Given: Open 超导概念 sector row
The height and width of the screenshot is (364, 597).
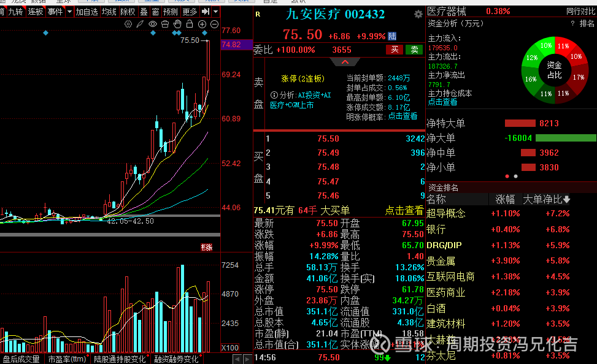Looking at the screenshot, I should click(x=498, y=213).
